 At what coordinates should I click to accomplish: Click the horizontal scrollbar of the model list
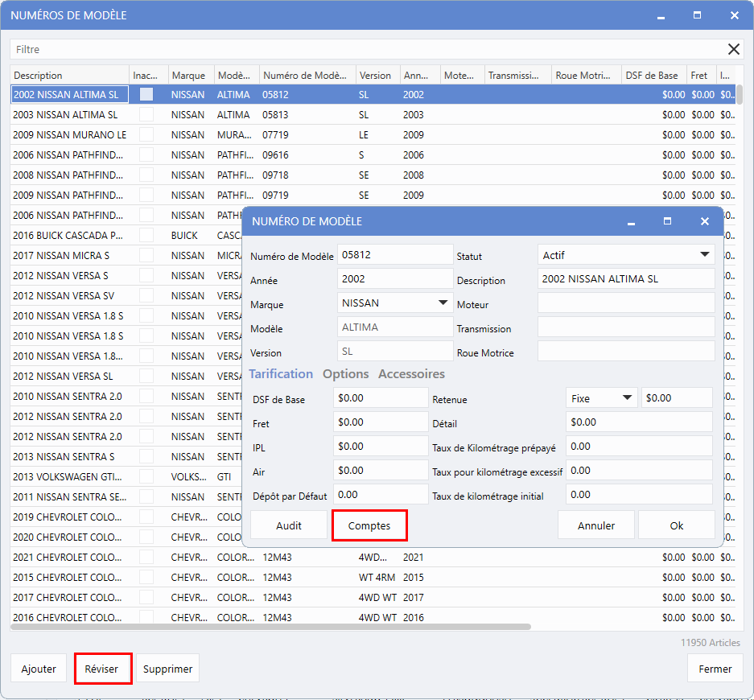point(270,627)
